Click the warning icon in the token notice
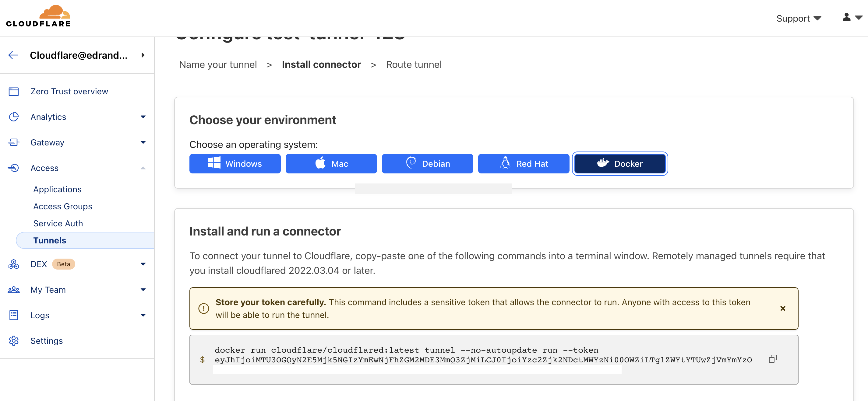The image size is (868, 401). (x=203, y=309)
